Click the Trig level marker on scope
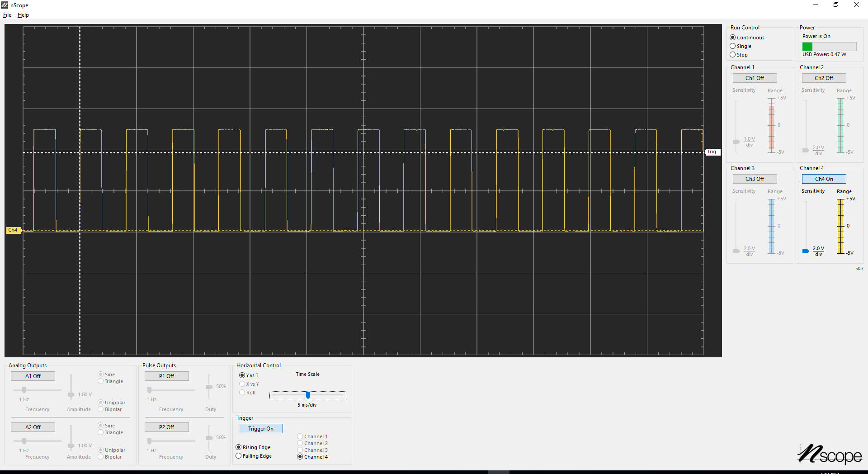Viewport: 868px width, 474px height. point(712,152)
